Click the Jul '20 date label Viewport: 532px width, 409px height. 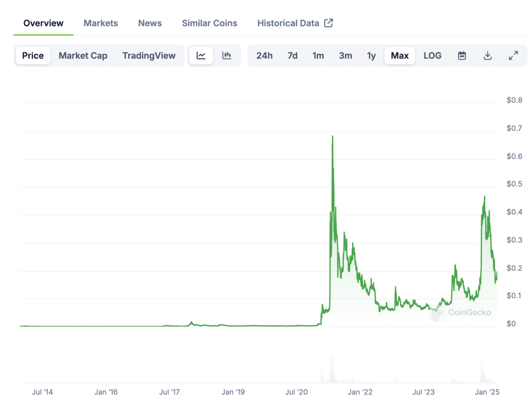pyautogui.click(x=297, y=392)
